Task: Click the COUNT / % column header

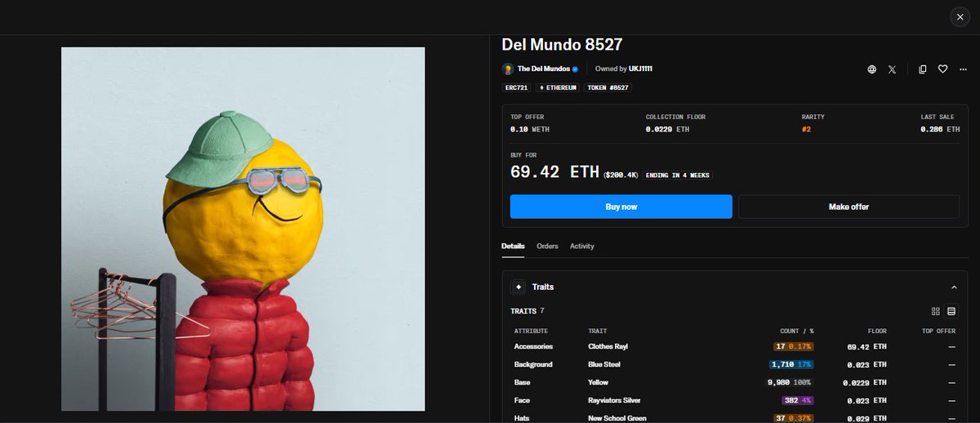Action: point(797,331)
